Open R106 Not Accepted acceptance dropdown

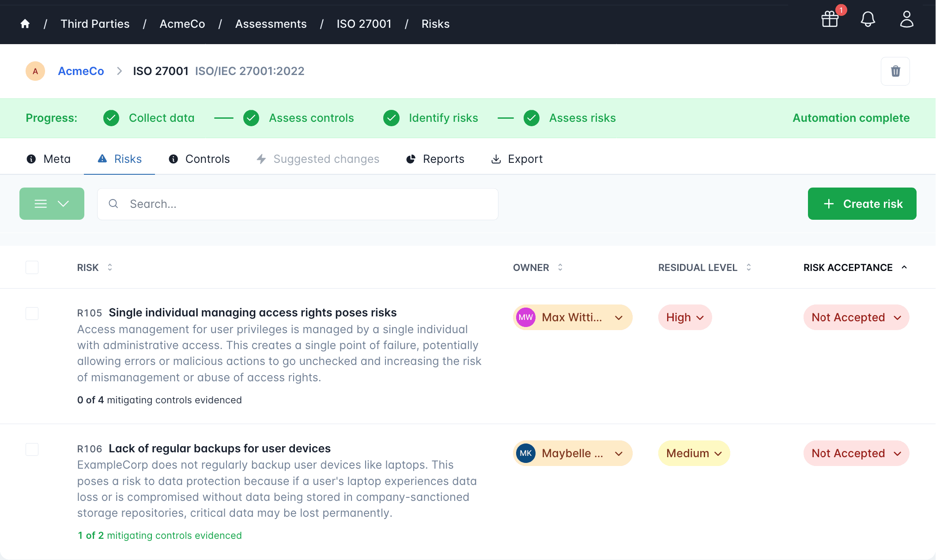856,453
